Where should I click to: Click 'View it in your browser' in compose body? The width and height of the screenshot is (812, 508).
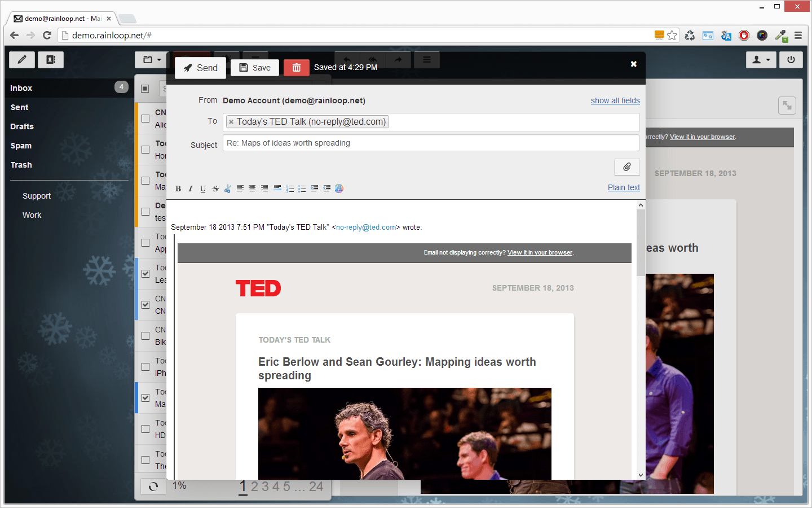click(540, 252)
